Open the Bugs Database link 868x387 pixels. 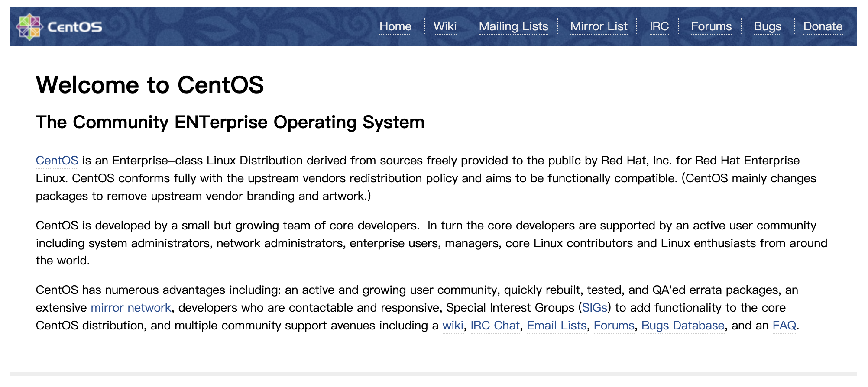pyautogui.click(x=683, y=326)
